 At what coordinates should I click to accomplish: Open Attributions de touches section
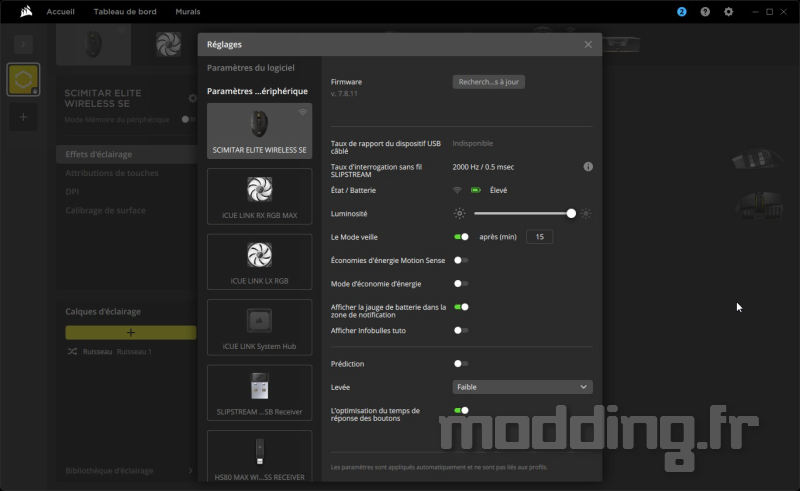112,173
